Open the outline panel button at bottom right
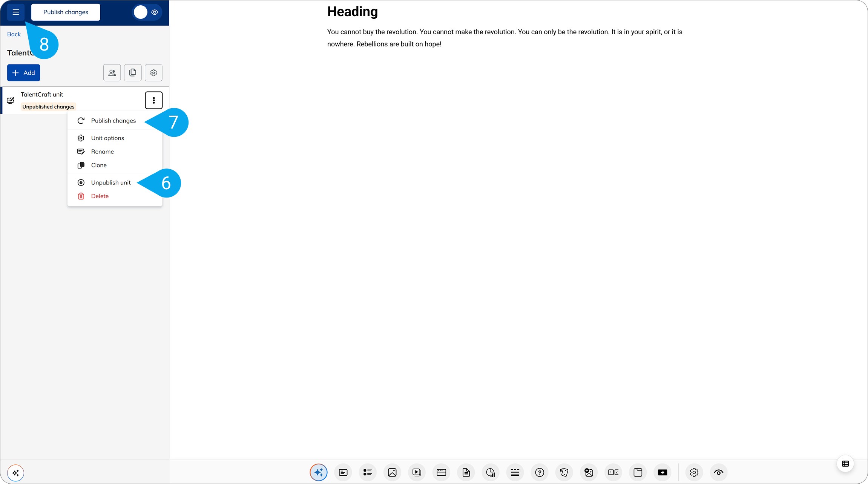The height and width of the screenshot is (484, 868). click(x=845, y=464)
